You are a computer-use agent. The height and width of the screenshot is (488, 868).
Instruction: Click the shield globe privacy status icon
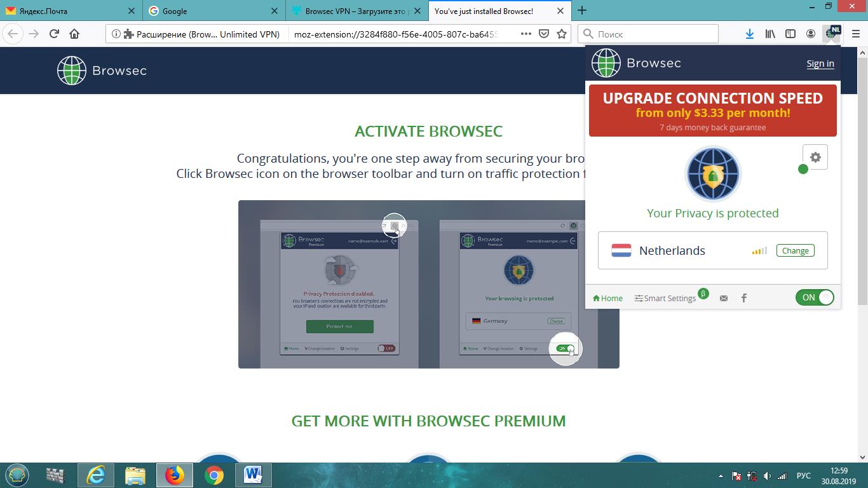pos(713,173)
